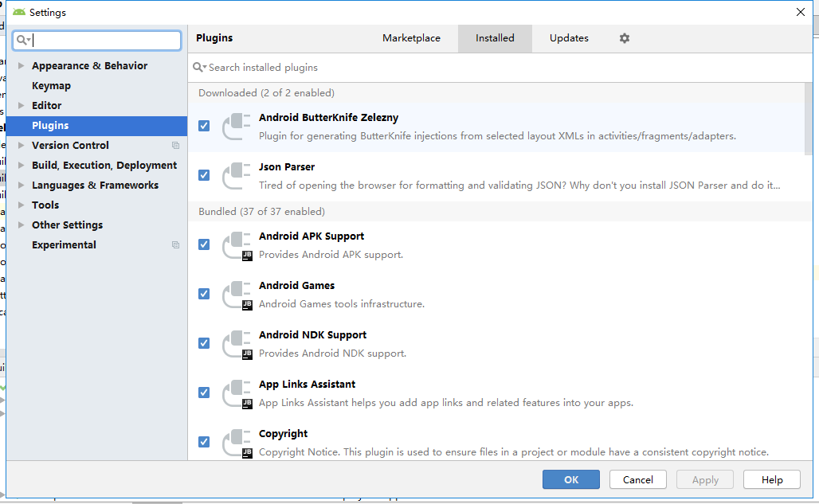This screenshot has height=504, width=819.
Task: Click the Downloaded (2 of 2 enabled) header
Action: pos(266,93)
